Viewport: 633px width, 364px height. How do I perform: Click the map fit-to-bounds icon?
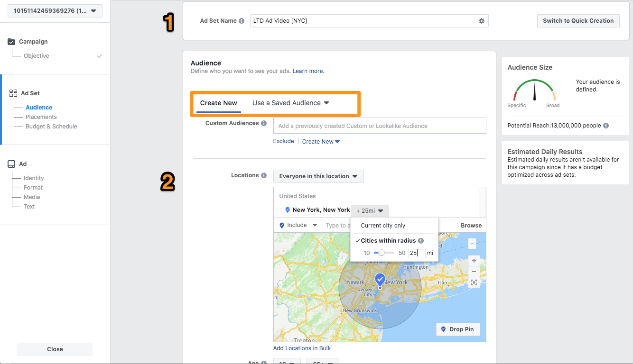[x=474, y=282]
